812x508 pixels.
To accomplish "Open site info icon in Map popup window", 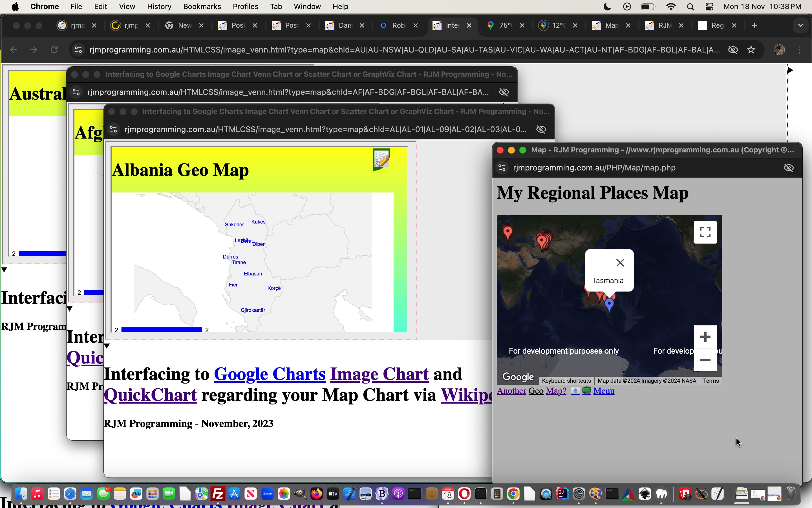I will 502,168.
